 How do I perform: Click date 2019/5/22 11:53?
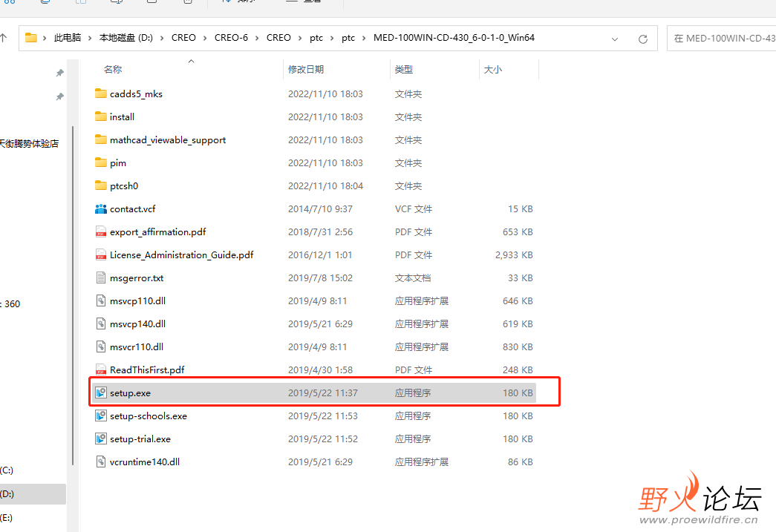point(323,416)
